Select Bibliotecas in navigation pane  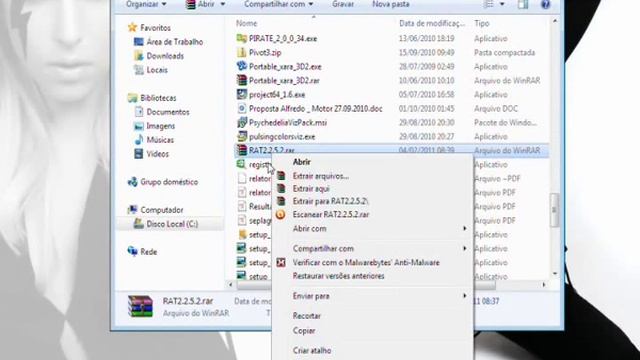[158, 98]
